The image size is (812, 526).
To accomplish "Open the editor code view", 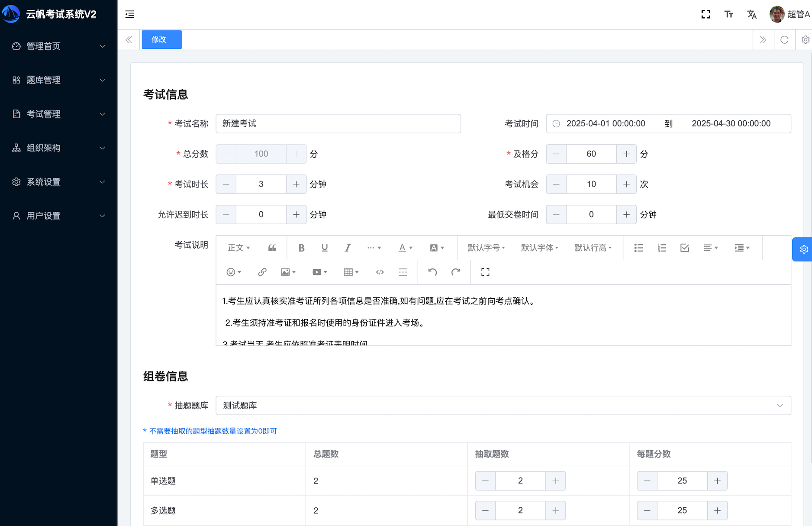I will click(x=380, y=272).
